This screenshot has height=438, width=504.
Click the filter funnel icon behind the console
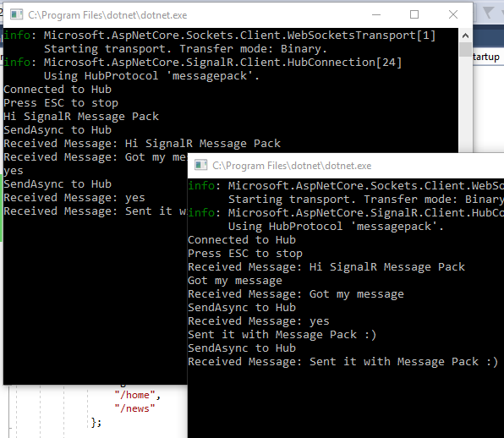pyautogui.click(x=489, y=13)
